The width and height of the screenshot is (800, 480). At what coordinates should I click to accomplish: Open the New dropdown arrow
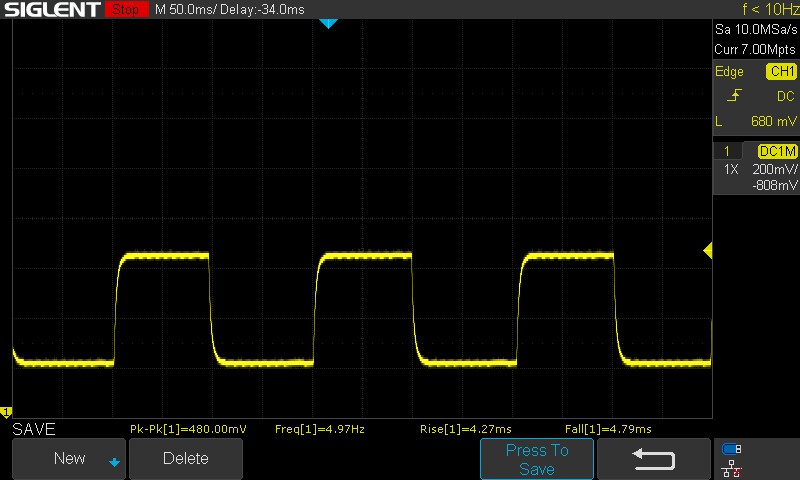[x=114, y=462]
